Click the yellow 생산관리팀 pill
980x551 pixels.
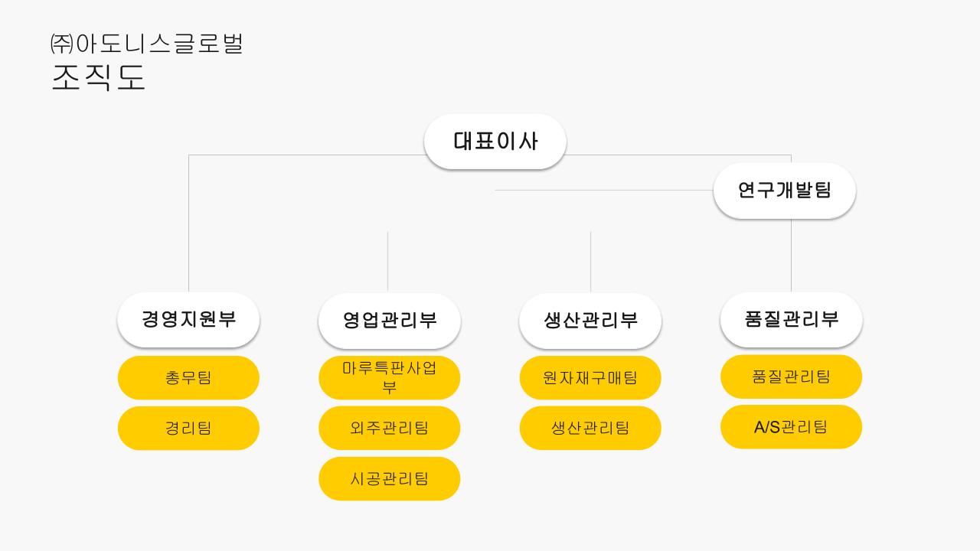click(590, 429)
